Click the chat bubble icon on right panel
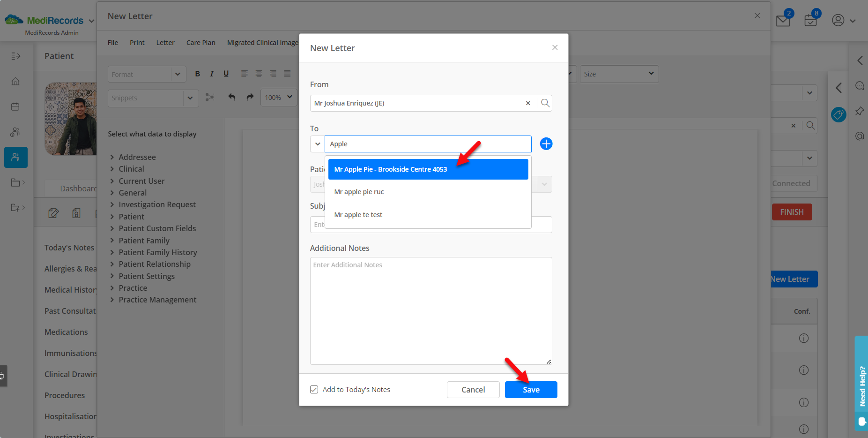This screenshot has height=438, width=868. (x=860, y=86)
